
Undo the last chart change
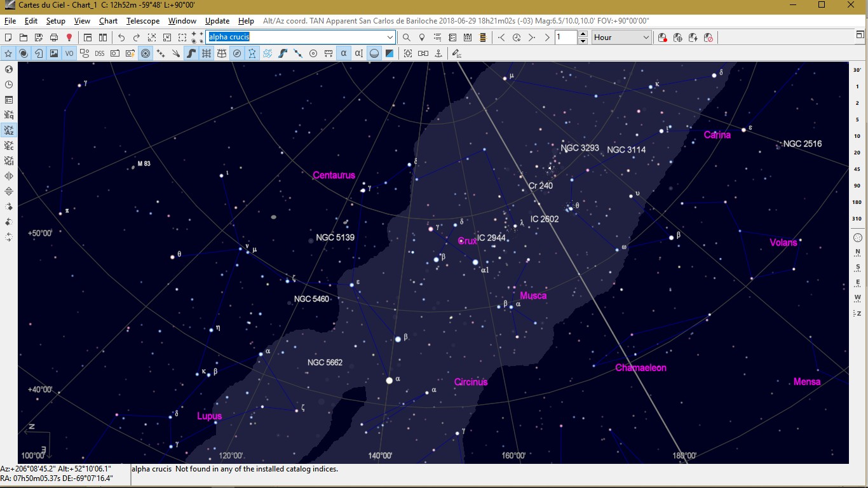[x=121, y=37]
